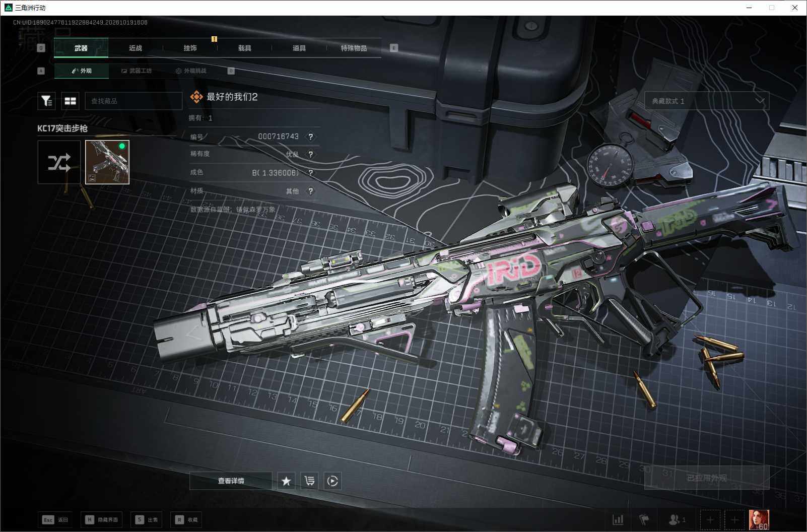Add teammate in second empty slot
The image size is (807, 532).
coord(734,519)
